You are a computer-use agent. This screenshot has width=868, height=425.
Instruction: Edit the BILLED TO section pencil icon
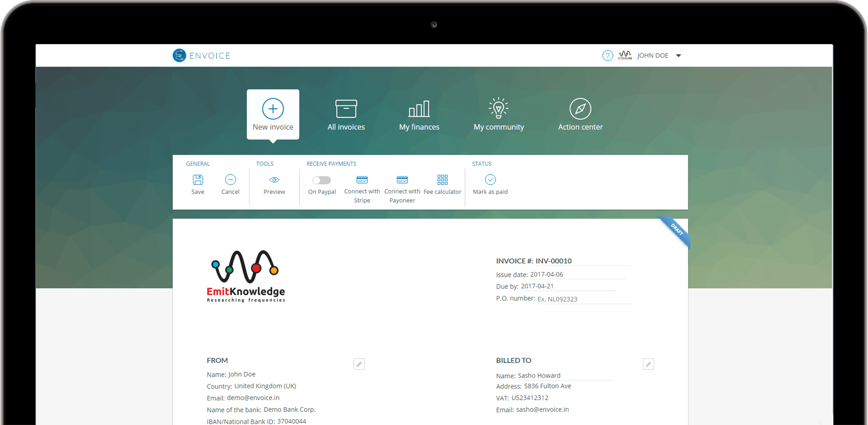pos(648,364)
